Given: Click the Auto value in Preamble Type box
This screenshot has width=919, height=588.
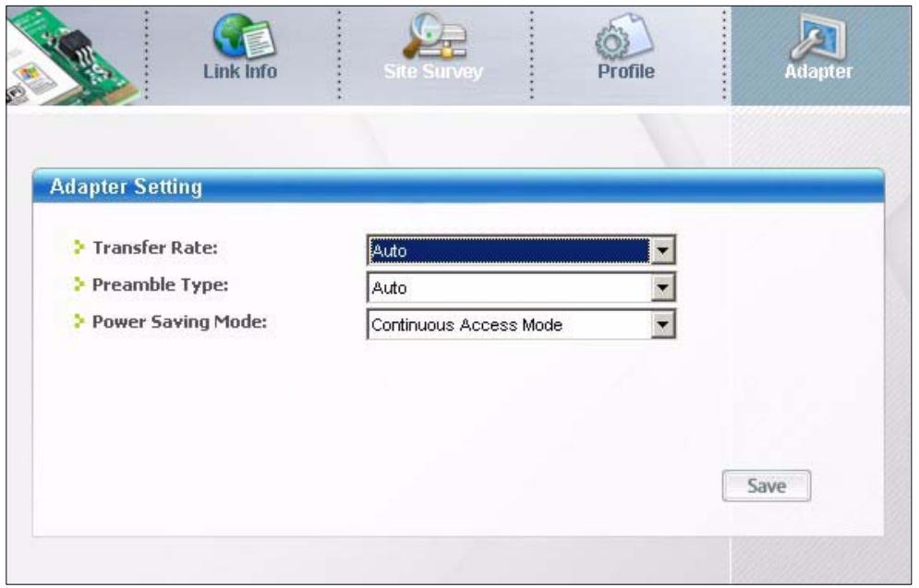Looking at the screenshot, I should (x=509, y=288).
